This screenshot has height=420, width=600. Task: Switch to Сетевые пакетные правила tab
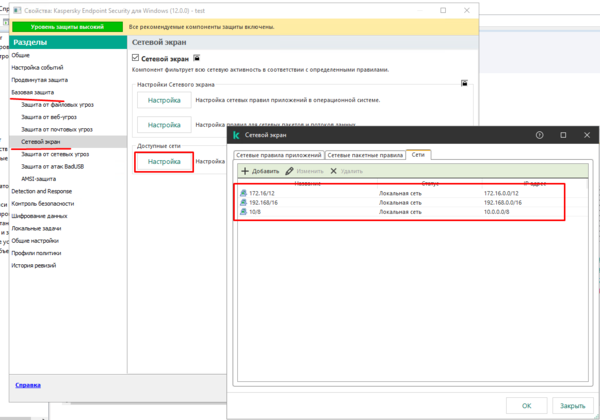click(x=365, y=156)
